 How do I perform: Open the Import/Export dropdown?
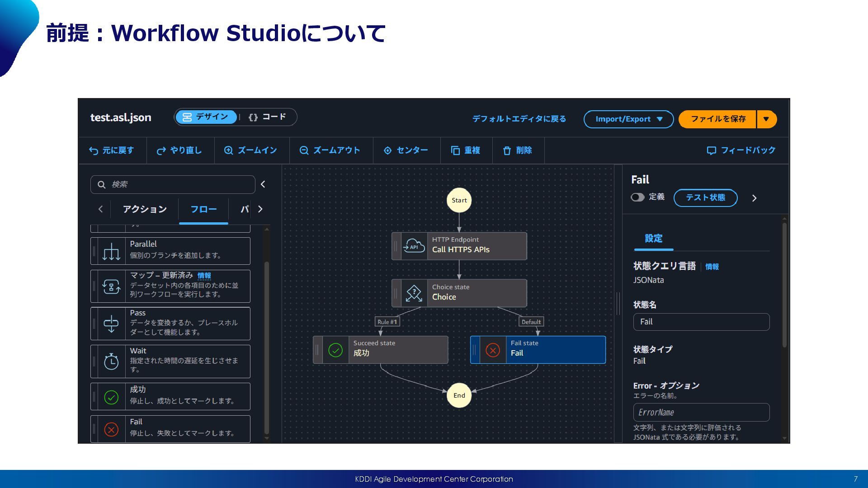628,119
